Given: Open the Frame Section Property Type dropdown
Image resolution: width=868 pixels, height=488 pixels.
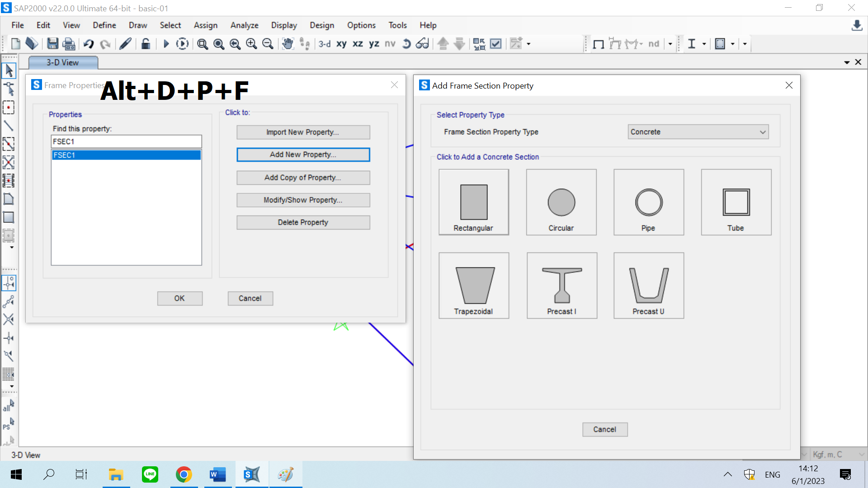Looking at the screenshot, I should (x=698, y=132).
